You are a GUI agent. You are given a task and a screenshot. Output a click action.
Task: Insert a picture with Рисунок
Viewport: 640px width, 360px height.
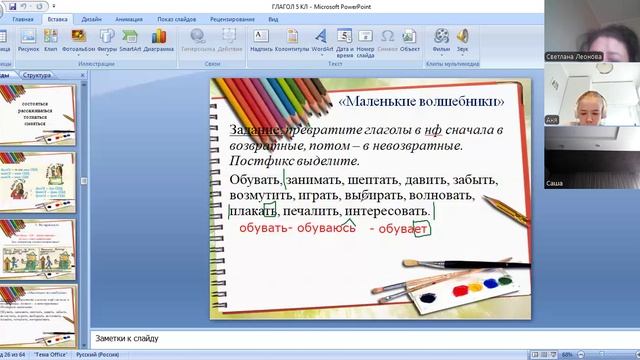click(x=29, y=40)
